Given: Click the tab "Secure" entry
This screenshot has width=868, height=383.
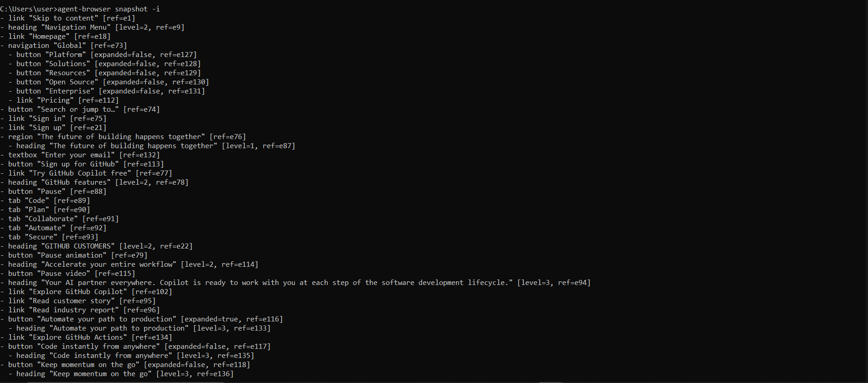Looking at the screenshot, I should [x=49, y=237].
